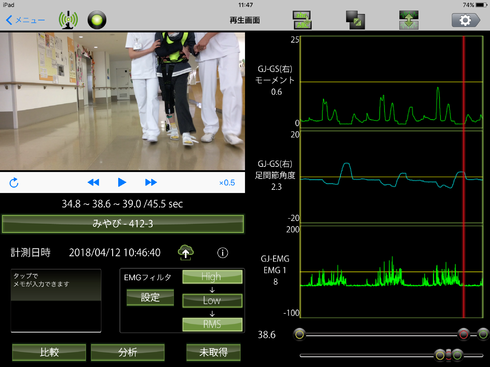Tap the 未取得 button
This screenshot has width=490, height=367.
coord(213,352)
